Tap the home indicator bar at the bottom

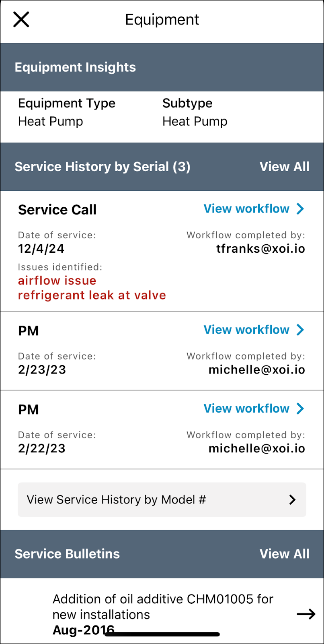click(162, 634)
